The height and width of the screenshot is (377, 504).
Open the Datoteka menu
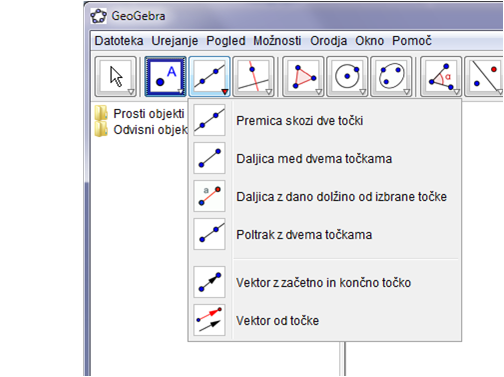119,41
